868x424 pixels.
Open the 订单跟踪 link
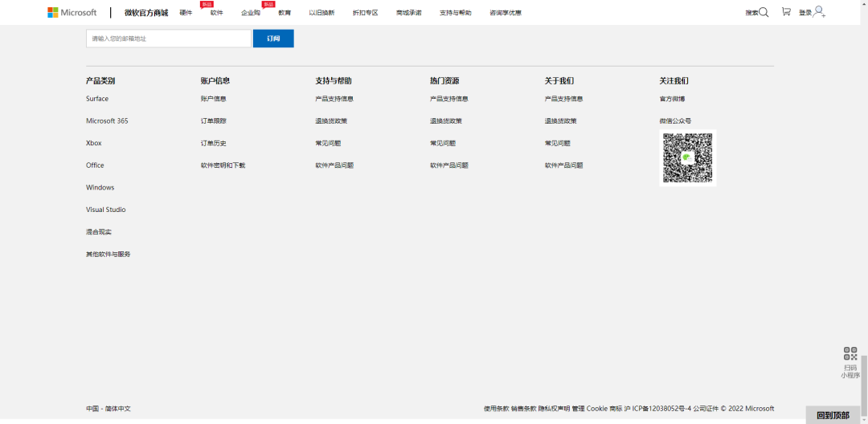click(214, 121)
